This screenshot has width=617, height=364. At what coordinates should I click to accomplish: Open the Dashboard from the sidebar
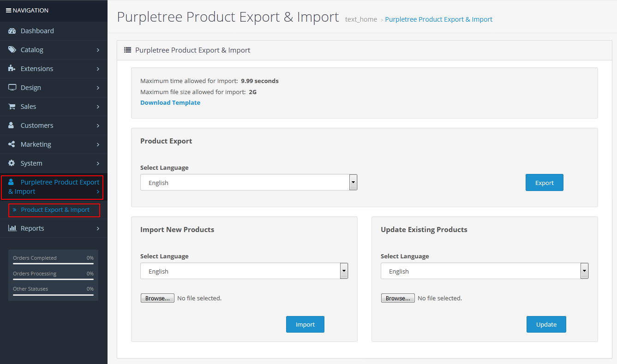pos(12,30)
